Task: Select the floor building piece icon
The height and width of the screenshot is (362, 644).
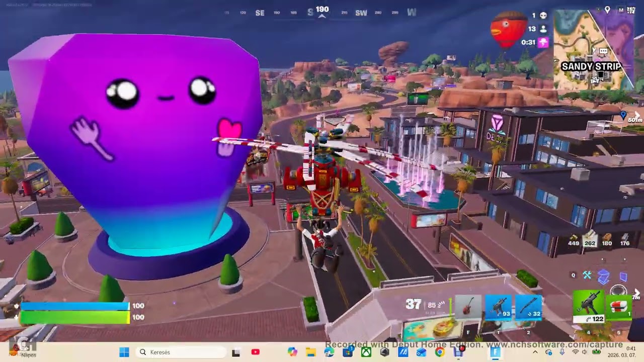Action: [x=604, y=276]
